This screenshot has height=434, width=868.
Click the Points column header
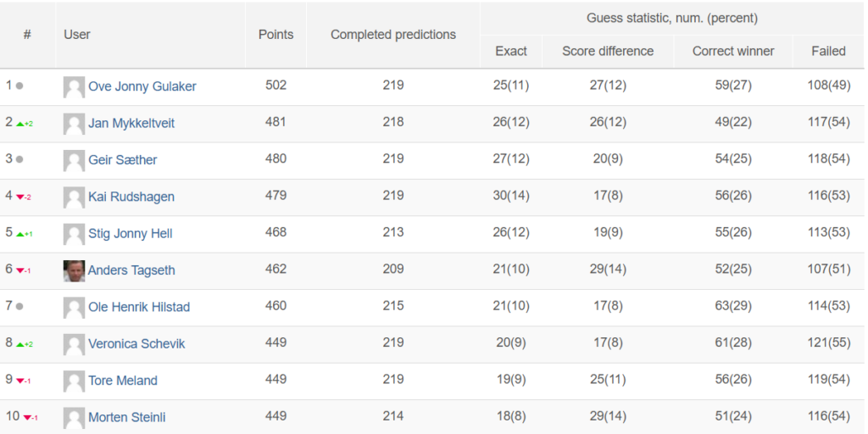tap(275, 34)
